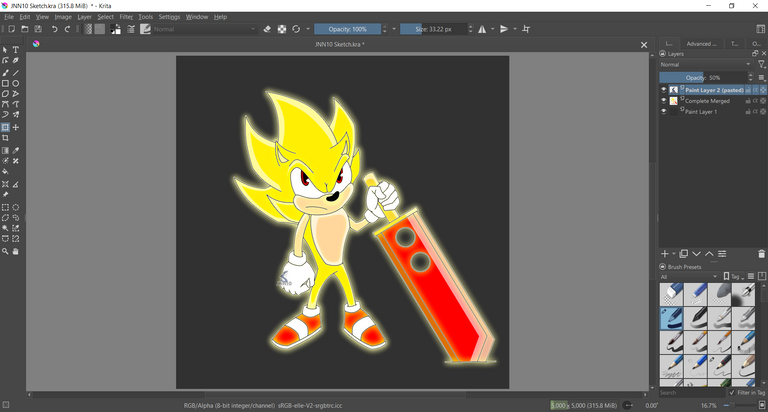Open the Tag dropdown in Brush Presets
The height and width of the screenshot is (412, 768).
click(734, 277)
